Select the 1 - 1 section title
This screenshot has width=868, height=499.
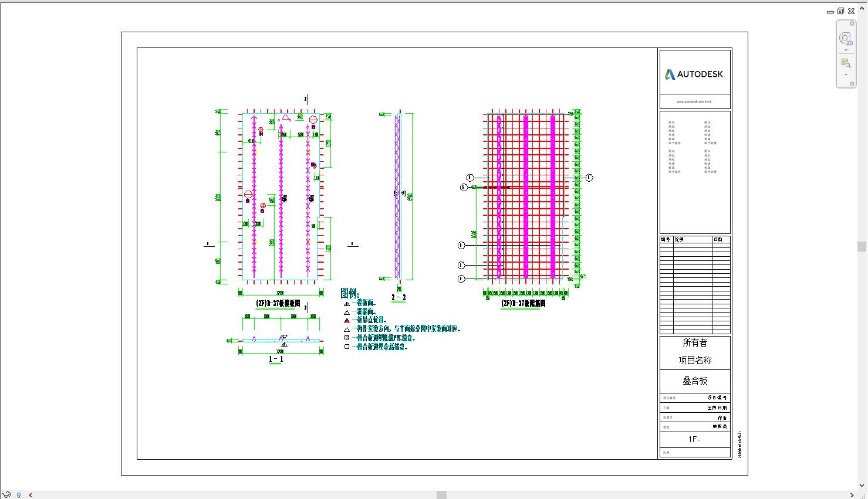276,359
